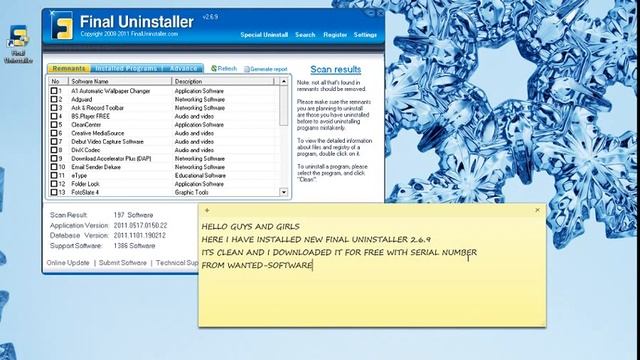Tick the FotoSlate 4 checkbox

coord(54,192)
